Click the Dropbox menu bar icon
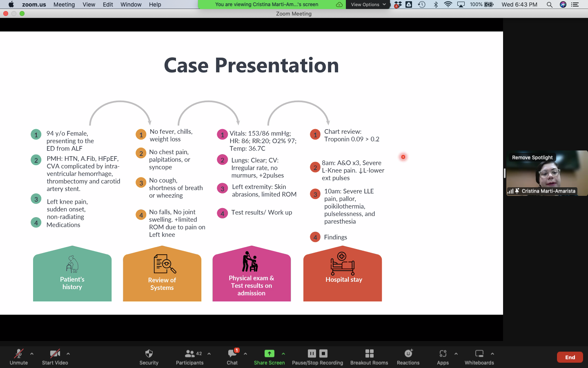The image size is (588, 368). click(398, 4)
